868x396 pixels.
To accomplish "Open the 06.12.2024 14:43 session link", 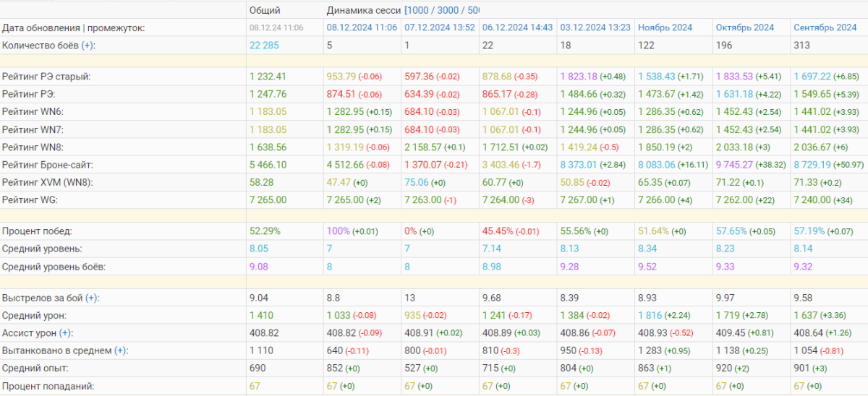I will pyautogui.click(x=517, y=27).
